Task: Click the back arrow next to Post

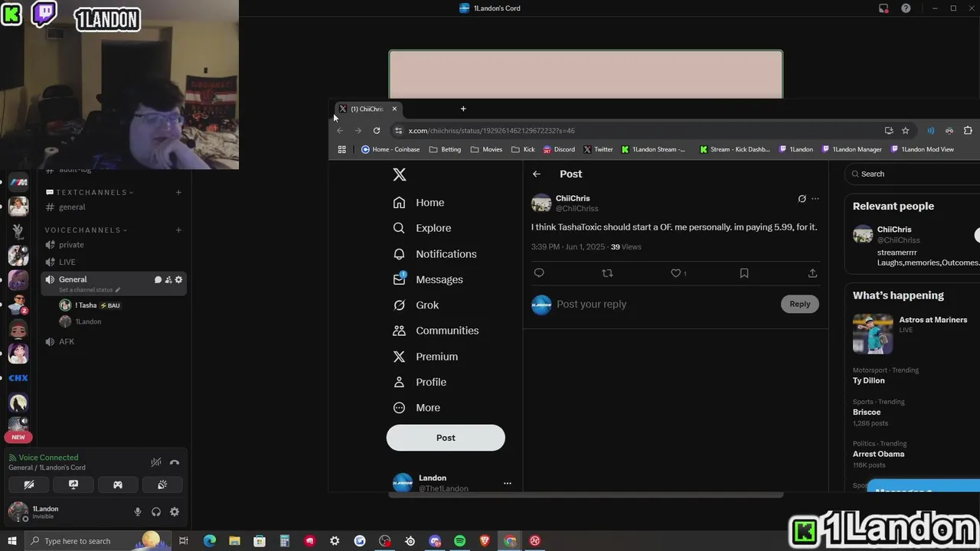Action: tap(537, 174)
